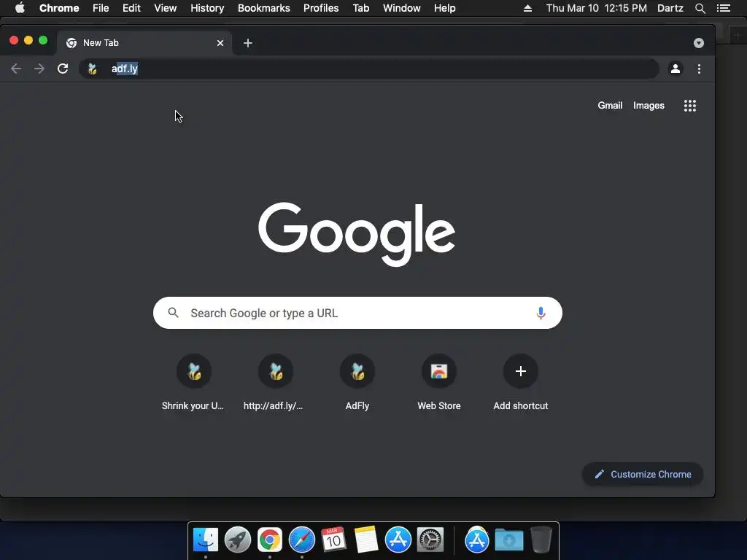Open the tab search dropdown arrow

pyautogui.click(x=698, y=43)
